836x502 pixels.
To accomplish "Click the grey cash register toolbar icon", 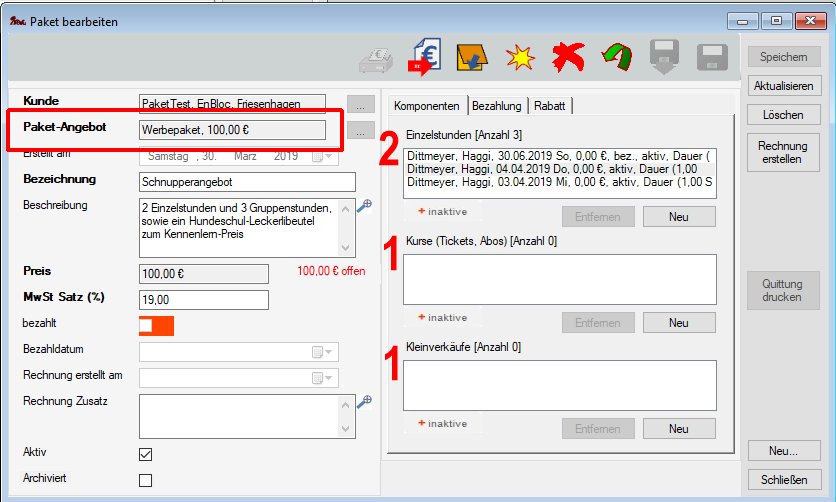I will pyautogui.click(x=377, y=60).
